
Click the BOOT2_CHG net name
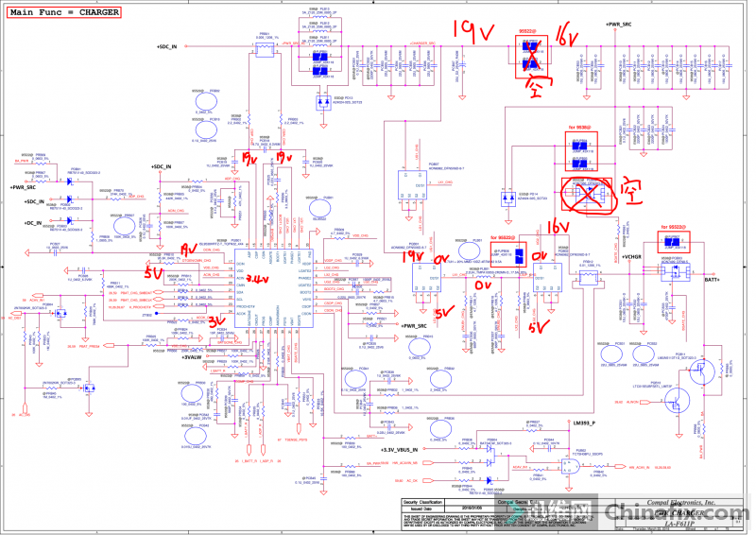[334, 289]
